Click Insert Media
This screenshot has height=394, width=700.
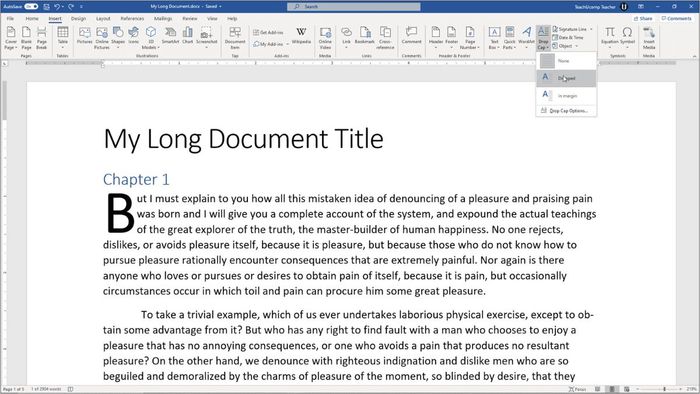tap(649, 37)
